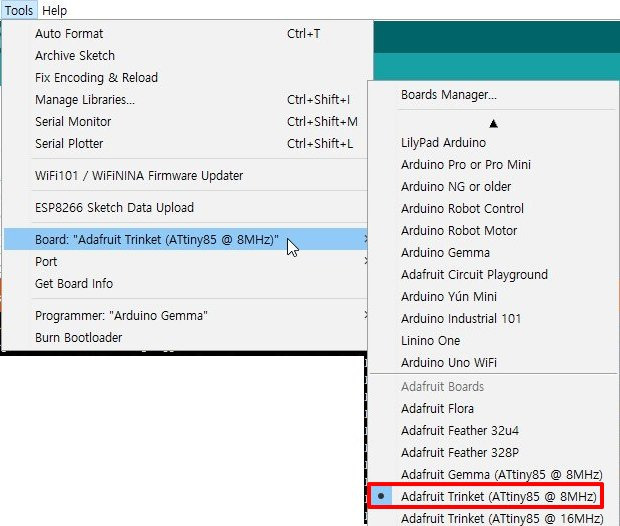Pick the Adafruit Feather 32u4 board
The height and width of the screenshot is (526, 620).
pos(493,431)
